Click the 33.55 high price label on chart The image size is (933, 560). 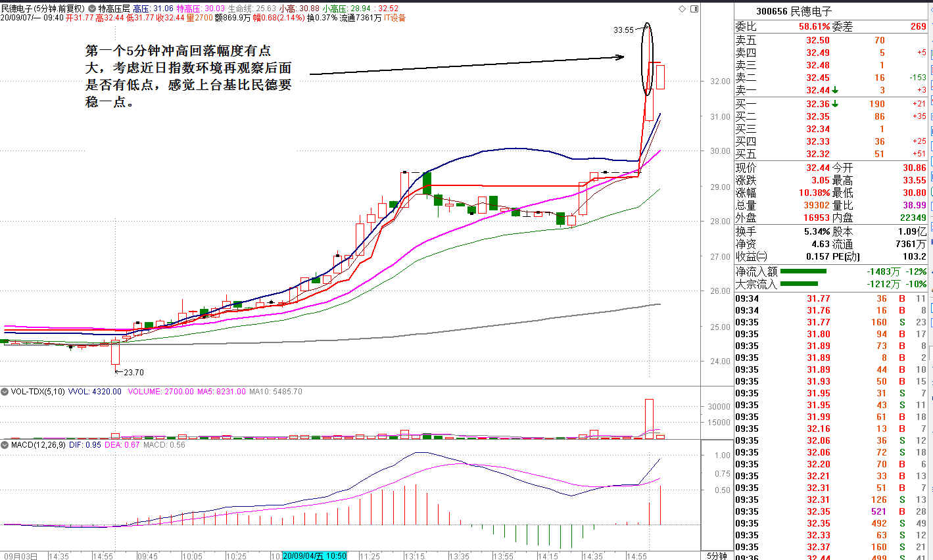(x=623, y=30)
